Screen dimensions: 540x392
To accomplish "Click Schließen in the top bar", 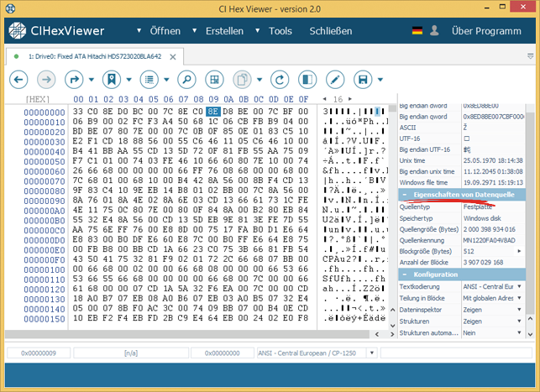I will 331,31.
